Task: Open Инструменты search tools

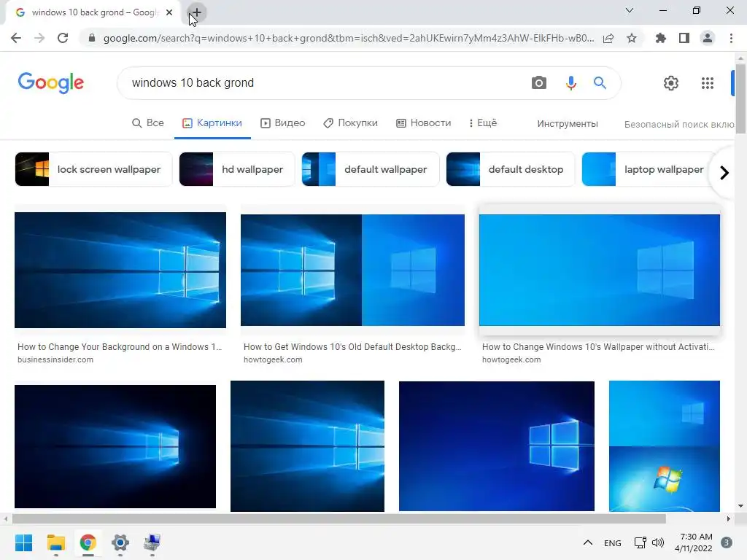Action: [x=568, y=124]
